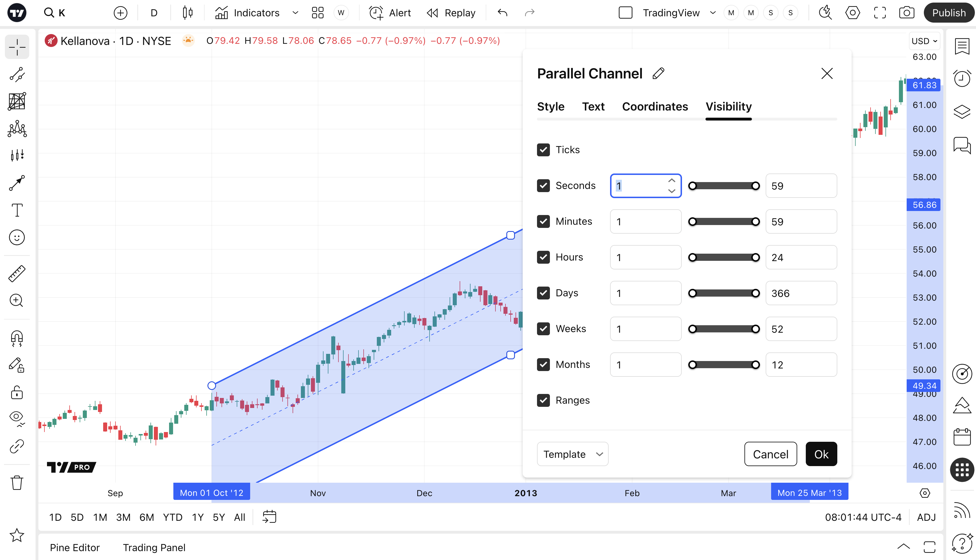The image size is (976, 560).
Task: Hide all drawings with eye icon
Action: (x=17, y=419)
